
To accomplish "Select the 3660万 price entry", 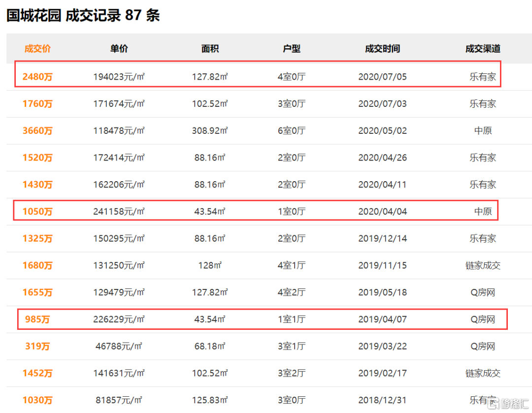I will (x=37, y=131).
